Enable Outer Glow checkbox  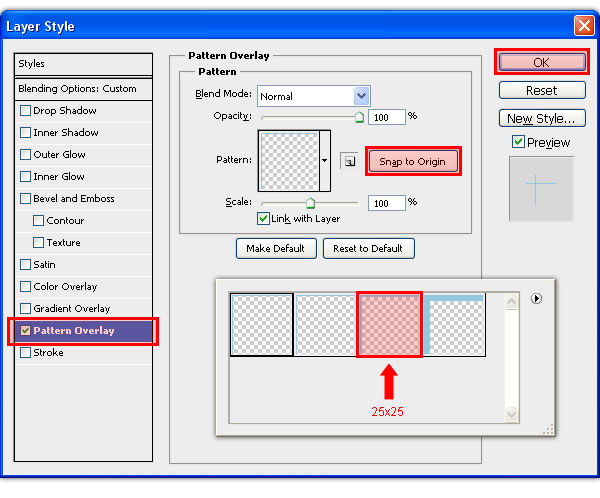[25, 155]
